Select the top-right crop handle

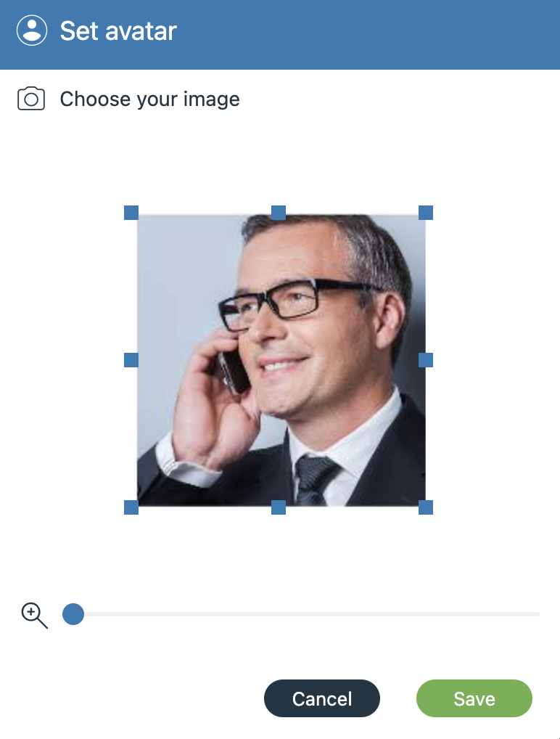click(426, 213)
